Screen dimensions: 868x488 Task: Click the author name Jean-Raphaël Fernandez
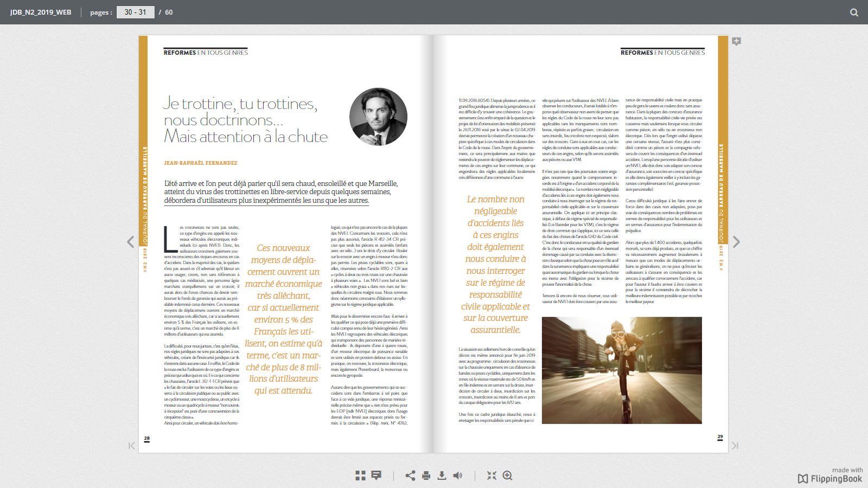[x=201, y=163]
